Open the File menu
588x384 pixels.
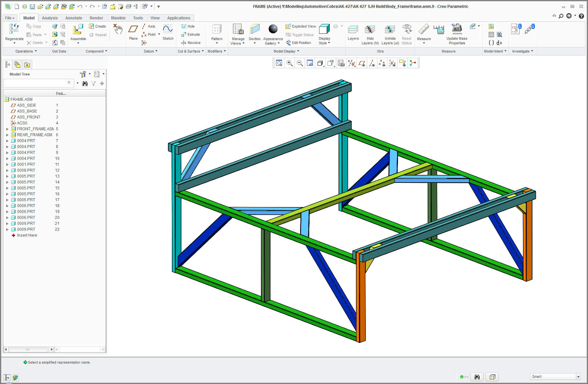pos(9,18)
